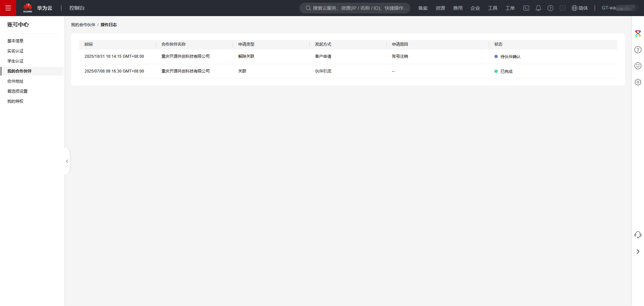Open the colorful logo at sidebar top
This screenshot has height=306, width=644.
(638, 34)
